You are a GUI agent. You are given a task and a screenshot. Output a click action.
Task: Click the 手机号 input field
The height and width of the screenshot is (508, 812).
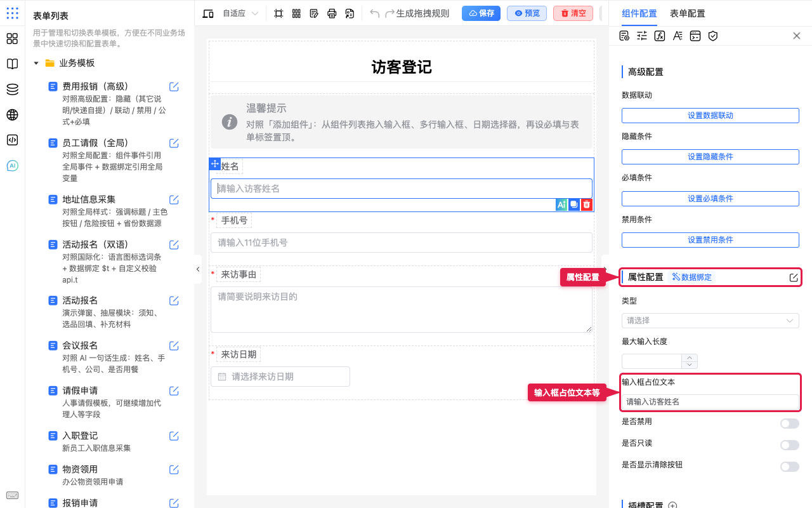[x=402, y=243]
